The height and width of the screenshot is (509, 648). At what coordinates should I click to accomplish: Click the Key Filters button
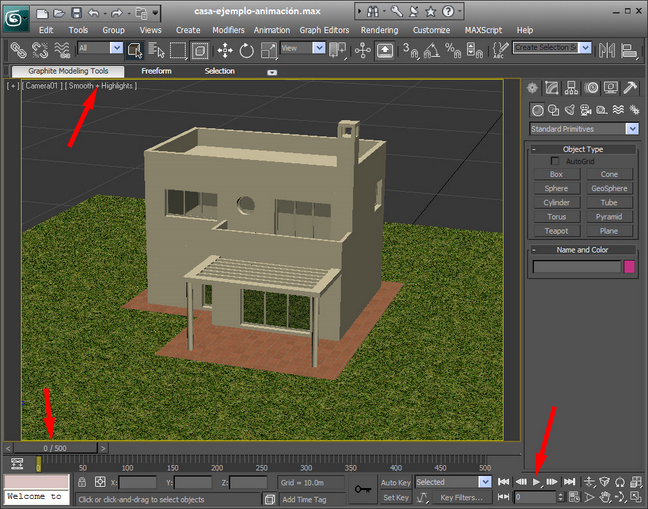point(461,497)
